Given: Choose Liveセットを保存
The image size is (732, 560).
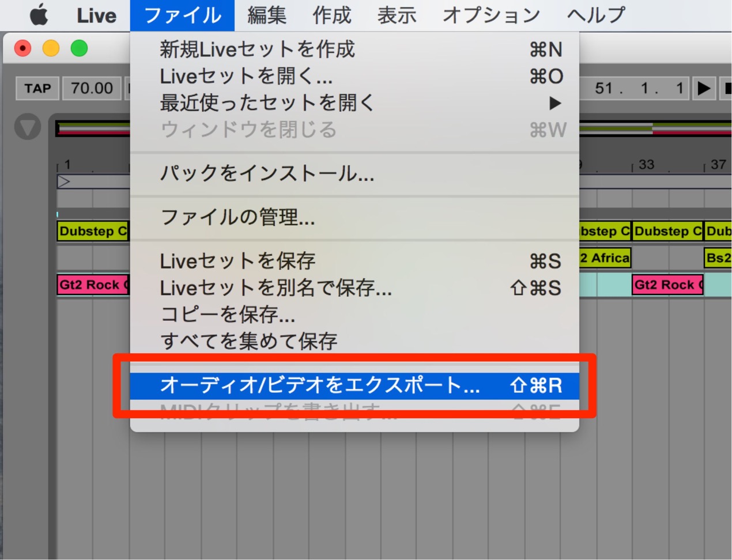Looking at the screenshot, I should click(354, 261).
